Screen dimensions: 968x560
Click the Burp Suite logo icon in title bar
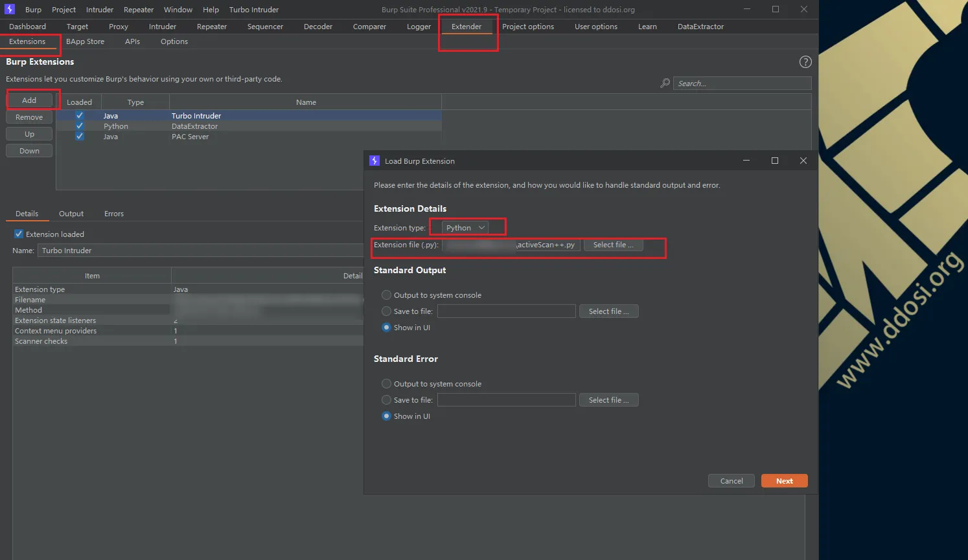click(10, 9)
